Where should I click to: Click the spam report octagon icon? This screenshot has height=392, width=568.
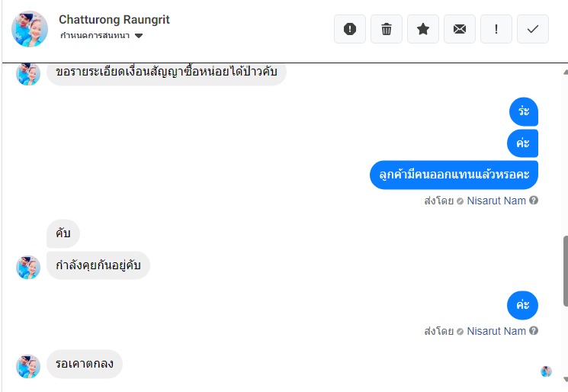(x=350, y=29)
